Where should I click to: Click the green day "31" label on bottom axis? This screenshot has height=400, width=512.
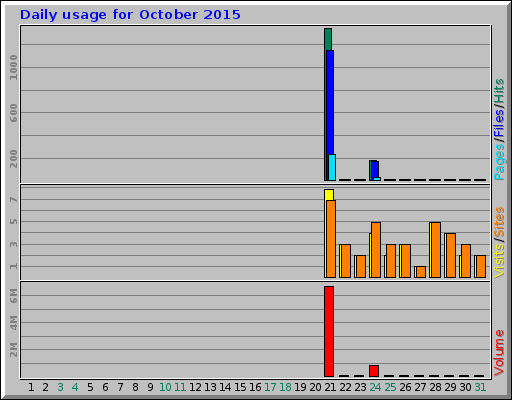[480, 387]
